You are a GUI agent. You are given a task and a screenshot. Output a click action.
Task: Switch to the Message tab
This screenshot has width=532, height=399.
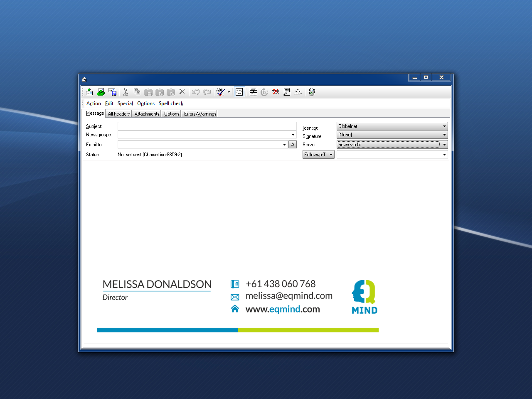click(x=95, y=113)
